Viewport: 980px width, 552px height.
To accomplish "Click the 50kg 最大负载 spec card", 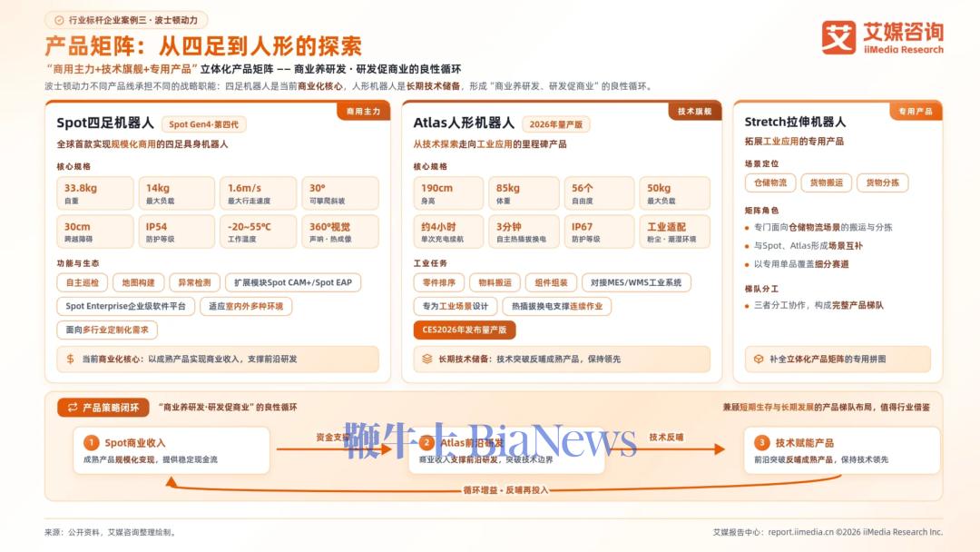I will click(x=675, y=193).
